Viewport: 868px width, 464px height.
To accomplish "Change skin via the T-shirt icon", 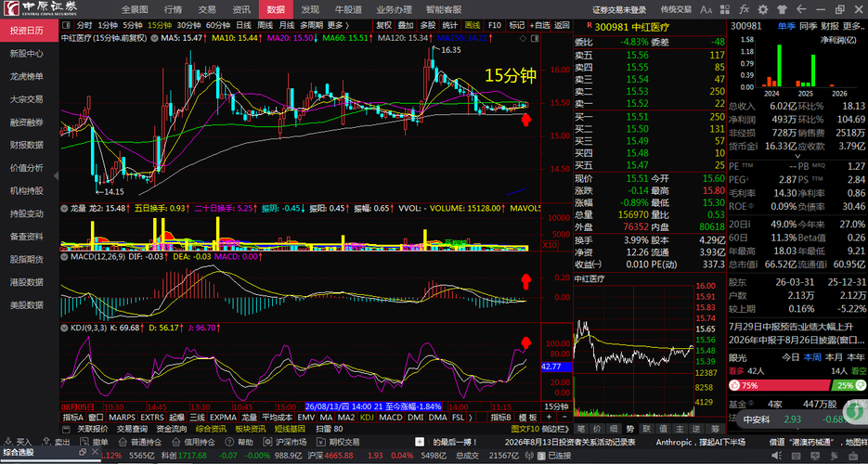I will coord(782,9).
